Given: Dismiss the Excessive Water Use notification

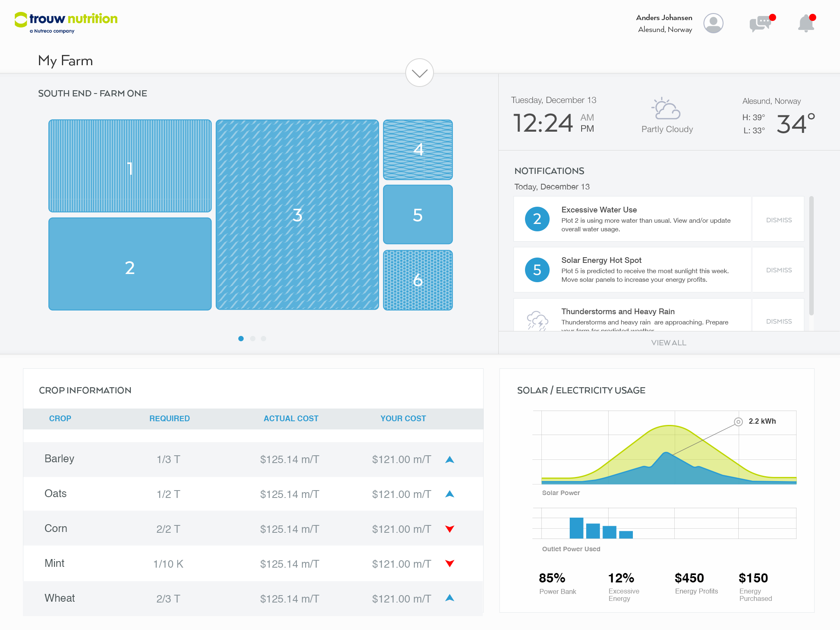Looking at the screenshot, I should [x=779, y=220].
